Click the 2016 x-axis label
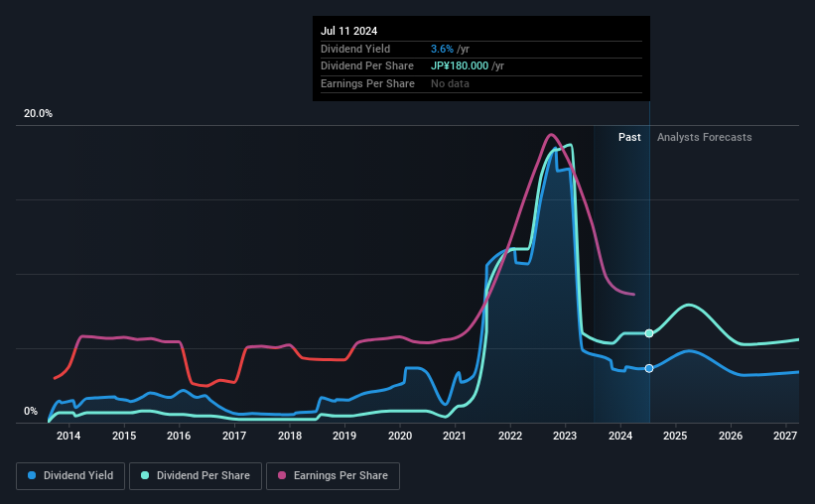The width and height of the screenshot is (815, 504). pyautogui.click(x=179, y=436)
